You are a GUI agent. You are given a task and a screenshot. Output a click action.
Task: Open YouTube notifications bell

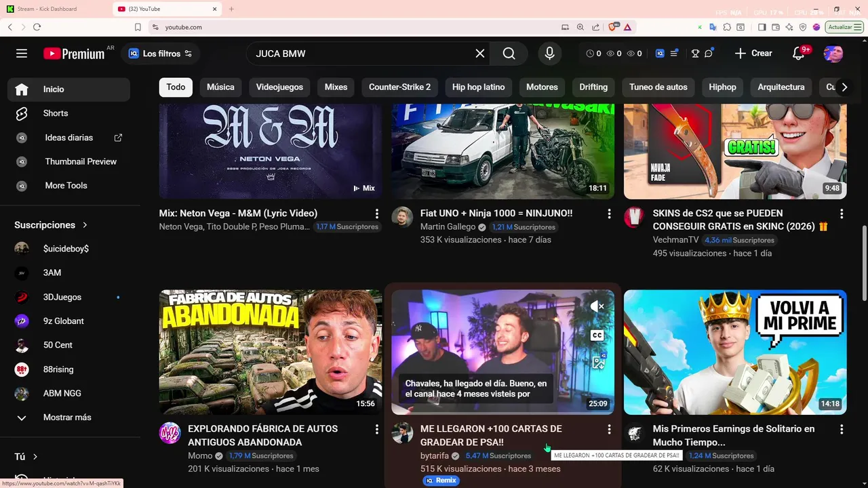(799, 54)
